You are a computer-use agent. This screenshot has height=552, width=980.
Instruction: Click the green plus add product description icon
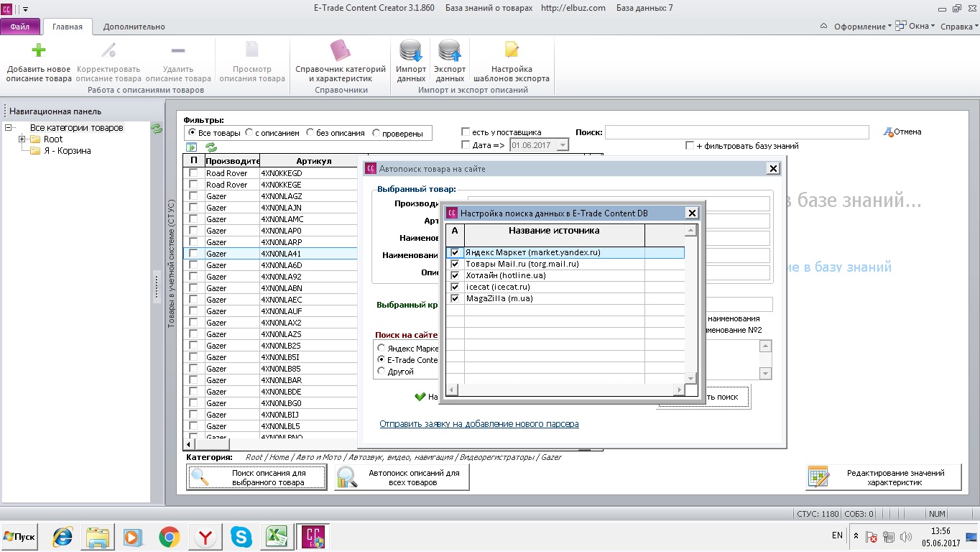pos(39,50)
